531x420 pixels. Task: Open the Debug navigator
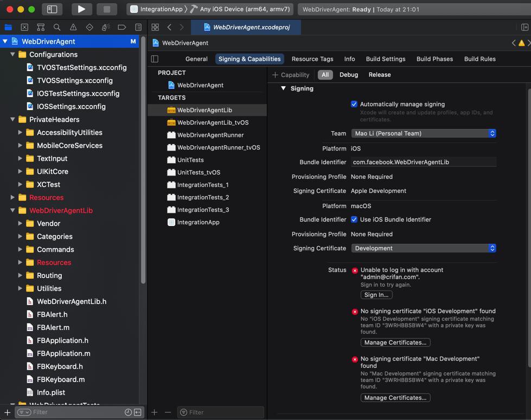pyautogui.click(x=106, y=28)
